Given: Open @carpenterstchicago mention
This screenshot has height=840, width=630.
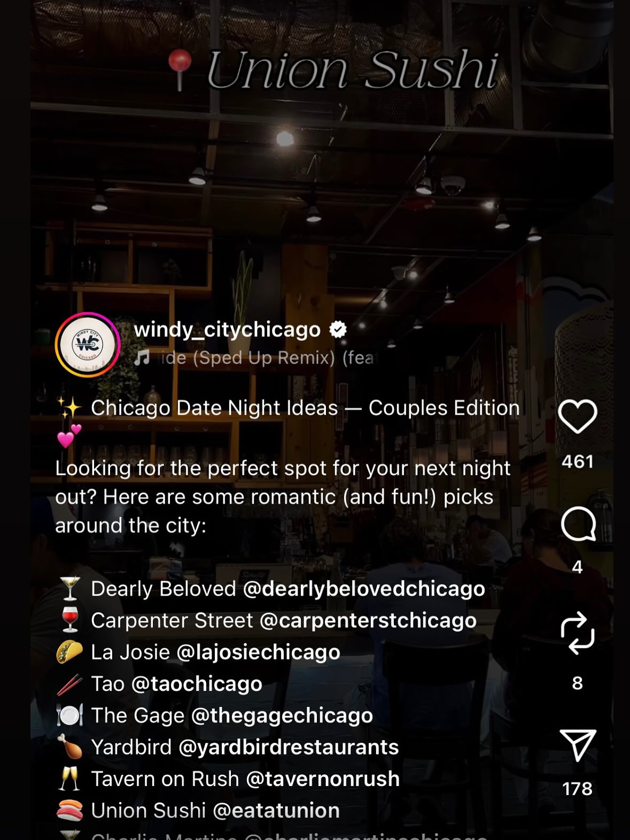Looking at the screenshot, I should 368,620.
